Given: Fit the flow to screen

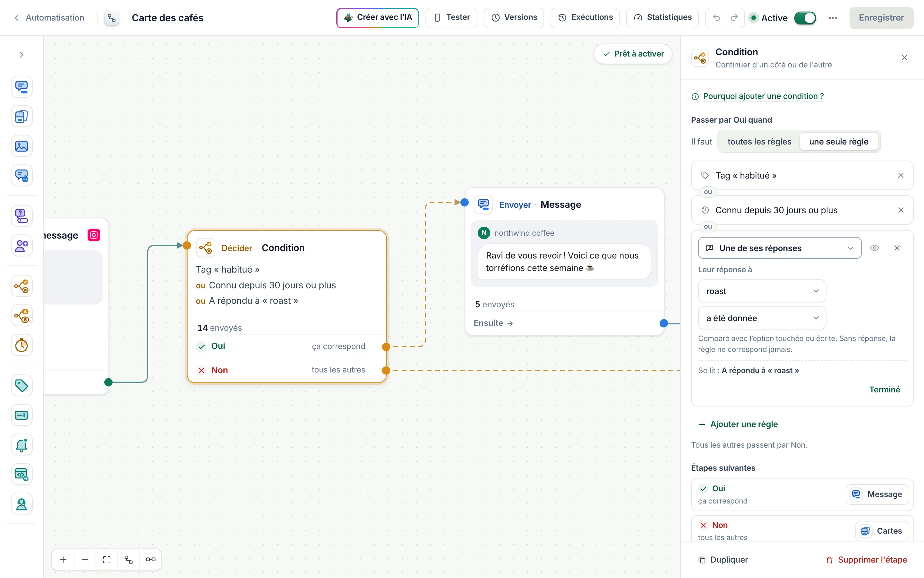Looking at the screenshot, I should click(107, 560).
